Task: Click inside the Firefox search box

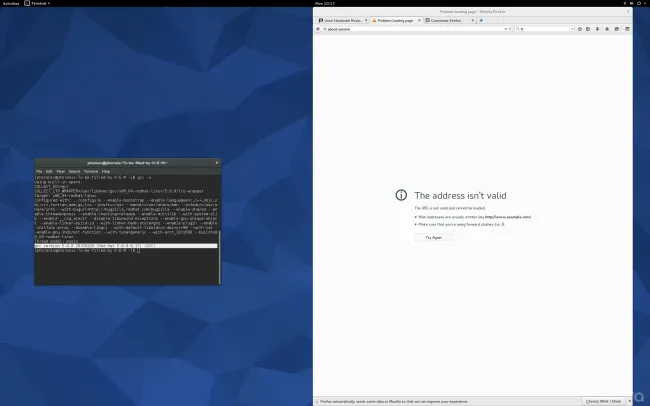Action: [545, 29]
